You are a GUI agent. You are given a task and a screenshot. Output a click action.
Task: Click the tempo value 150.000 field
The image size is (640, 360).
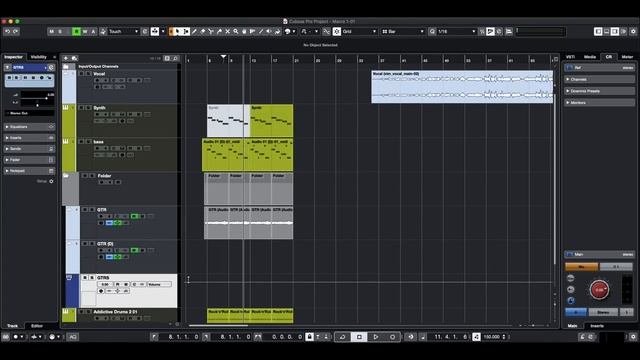[x=492, y=337]
